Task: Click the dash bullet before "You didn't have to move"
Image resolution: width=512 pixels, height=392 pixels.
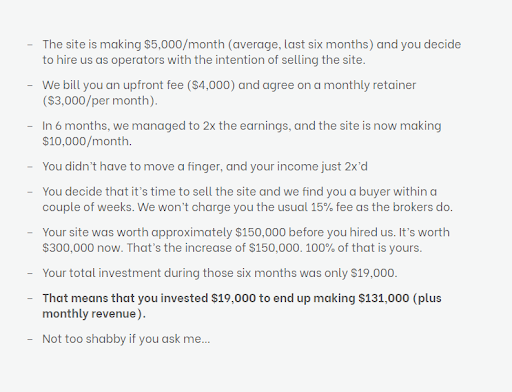Action: [30, 167]
